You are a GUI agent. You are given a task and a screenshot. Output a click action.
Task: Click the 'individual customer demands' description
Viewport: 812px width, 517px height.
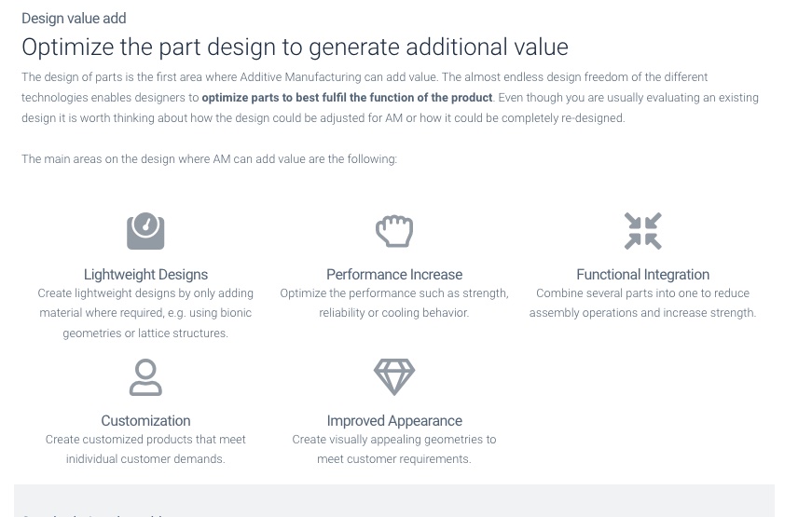click(x=145, y=449)
